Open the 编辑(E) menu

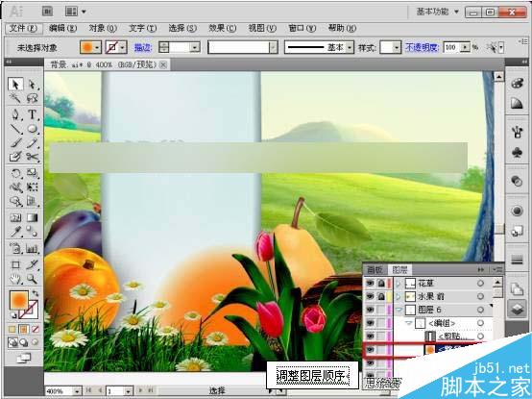click(x=62, y=28)
